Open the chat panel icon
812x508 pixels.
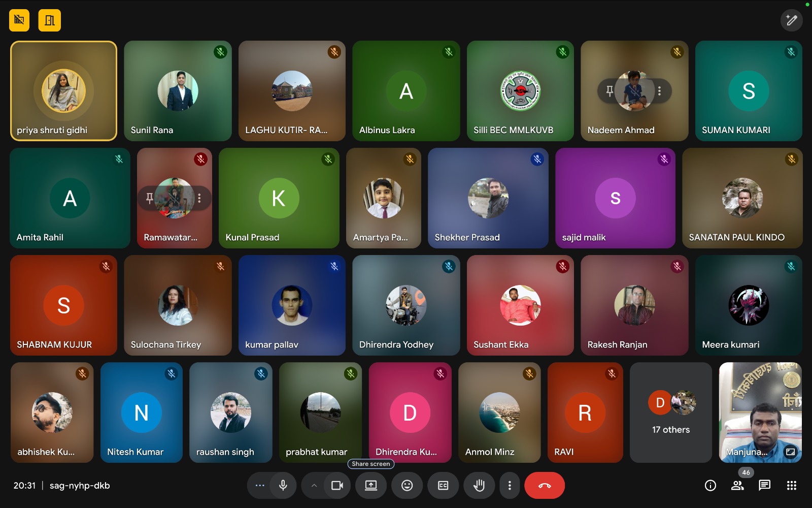[764, 486]
